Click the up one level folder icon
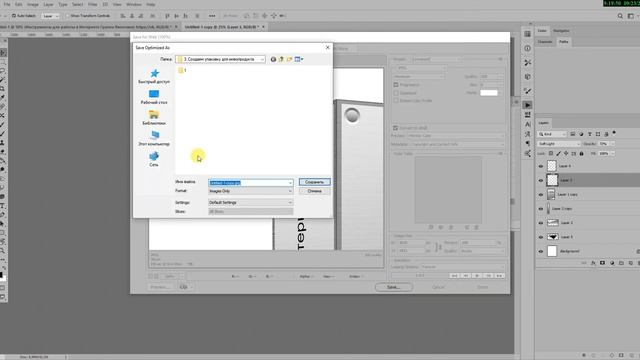Image resolution: width=640 pixels, height=360 pixels. coord(281,59)
